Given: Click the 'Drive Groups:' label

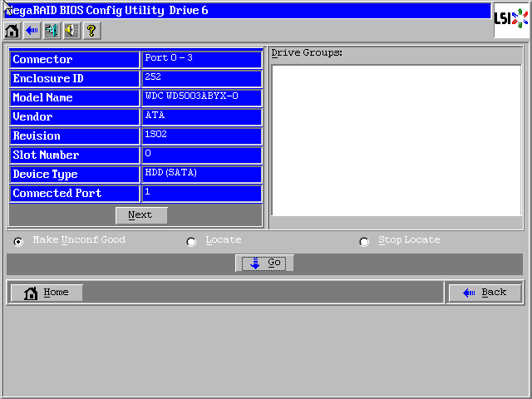Looking at the screenshot, I should coord(307,53).
